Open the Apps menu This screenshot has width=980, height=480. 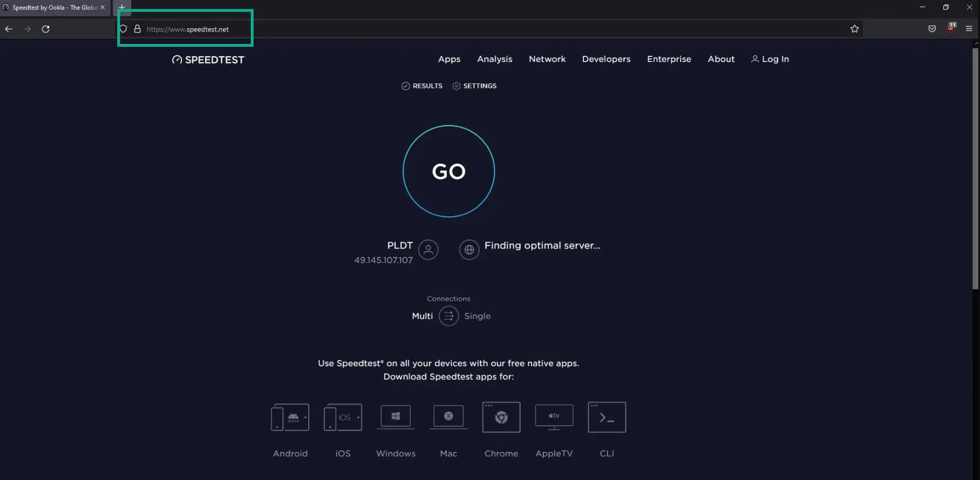point(449,59)
